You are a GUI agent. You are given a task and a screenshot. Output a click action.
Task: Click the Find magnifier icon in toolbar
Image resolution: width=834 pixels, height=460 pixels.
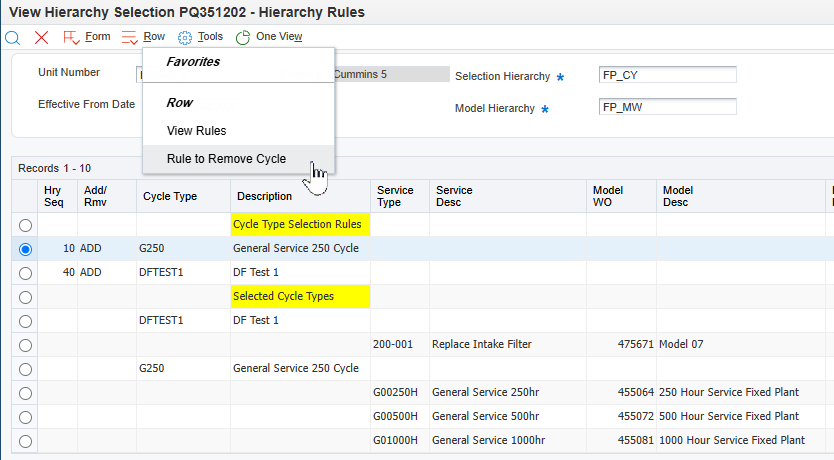click(x=12, y=37)
